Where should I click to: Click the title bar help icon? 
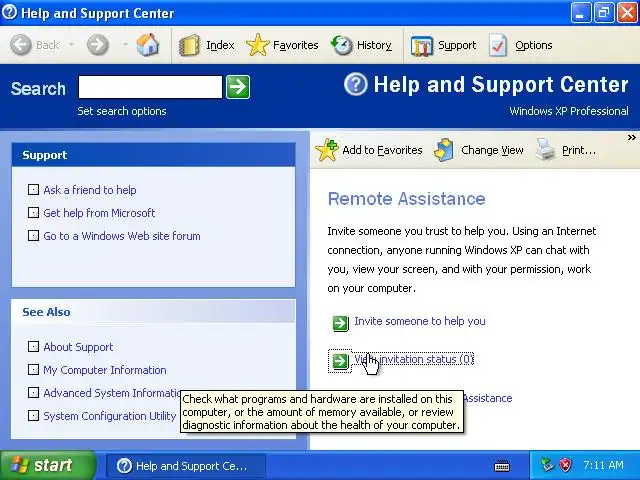pyautogui.click(x=9, y=12)
